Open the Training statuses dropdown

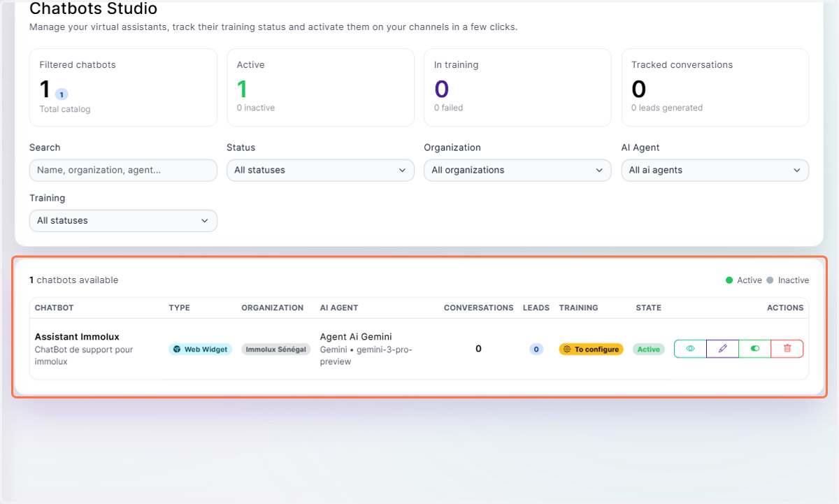tap(123, 220)
